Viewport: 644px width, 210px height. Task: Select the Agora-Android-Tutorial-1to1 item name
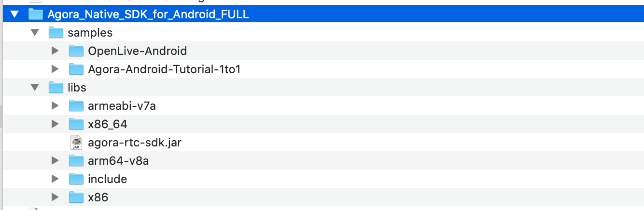pos(164,69)
